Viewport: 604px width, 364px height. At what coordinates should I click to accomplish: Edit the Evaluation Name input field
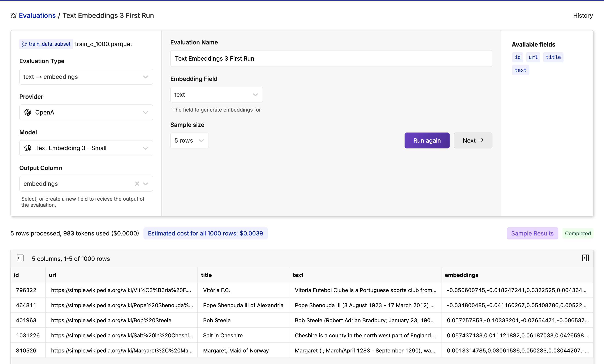click(331, 58)
